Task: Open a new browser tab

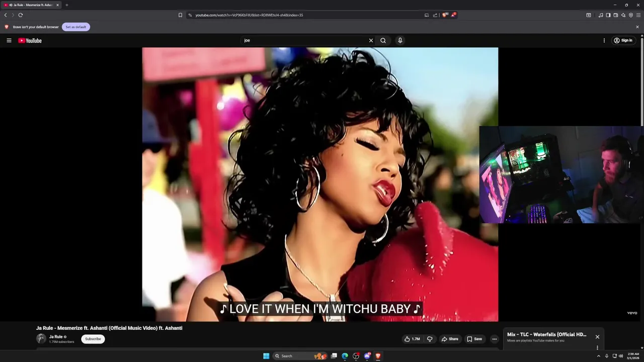Action: 66,5
